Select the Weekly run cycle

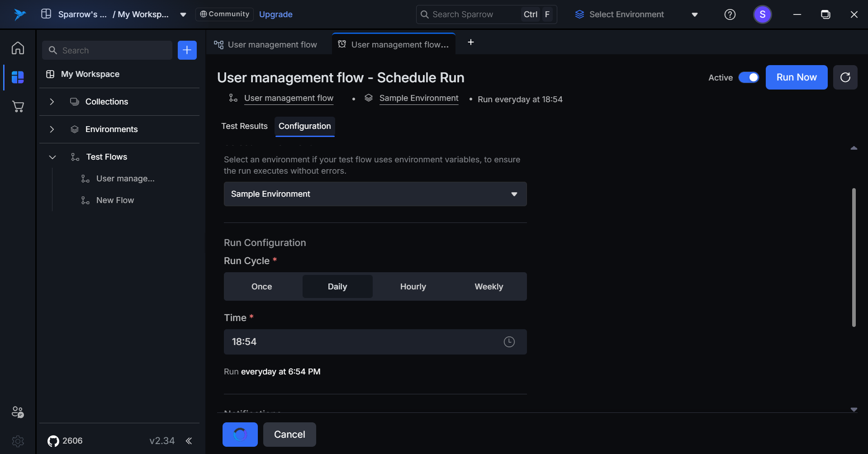[x=489, y=287]
